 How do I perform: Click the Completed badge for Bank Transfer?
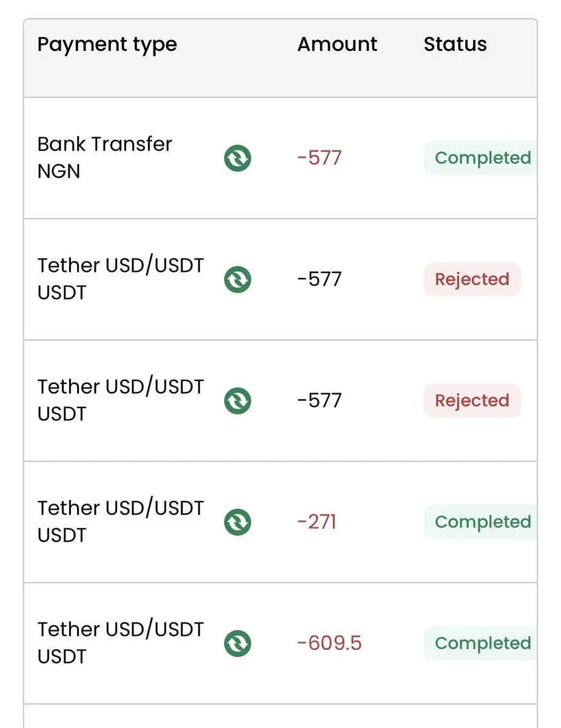click(482, 158)
